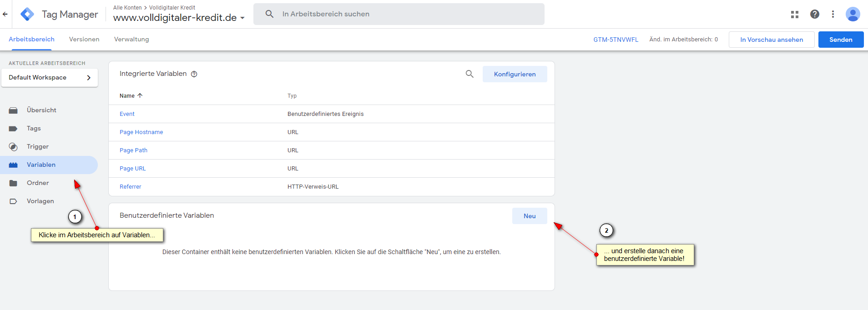Open the Page URL variable link

(x=132, y=169)
